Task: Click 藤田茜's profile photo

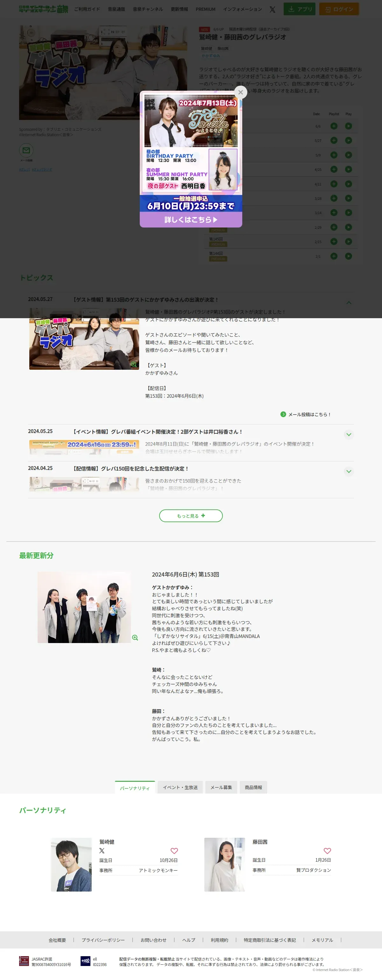Action: tap(224, 864)
